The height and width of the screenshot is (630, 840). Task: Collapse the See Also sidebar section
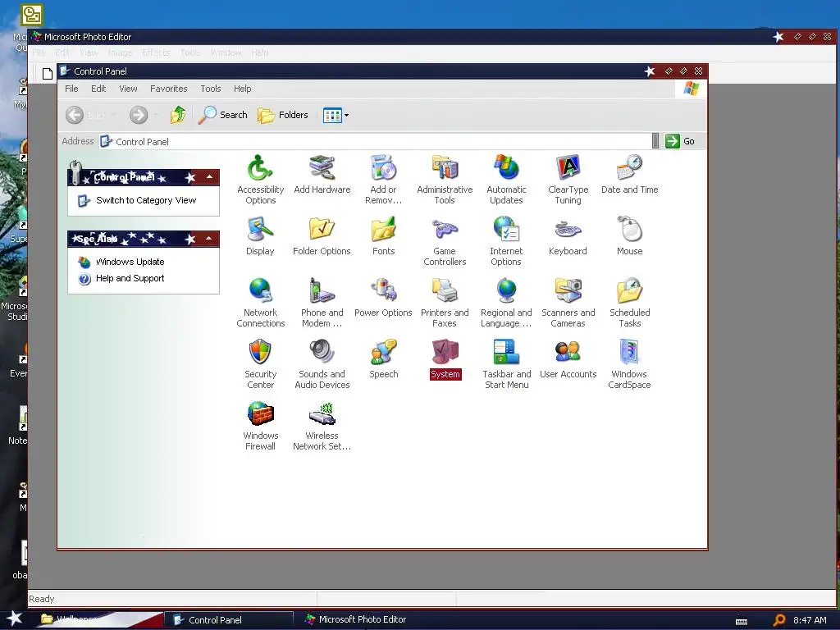pyautogui.click(x=209, y=239)
